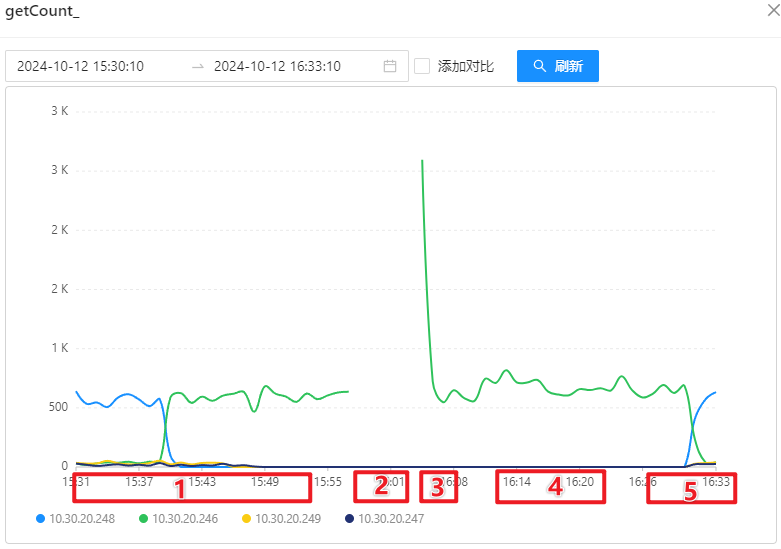Select the red box labeled 5

(x=690, y=489)
